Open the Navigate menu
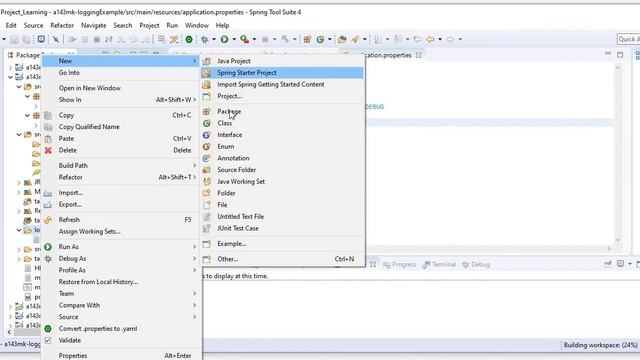 click(93, 25)
